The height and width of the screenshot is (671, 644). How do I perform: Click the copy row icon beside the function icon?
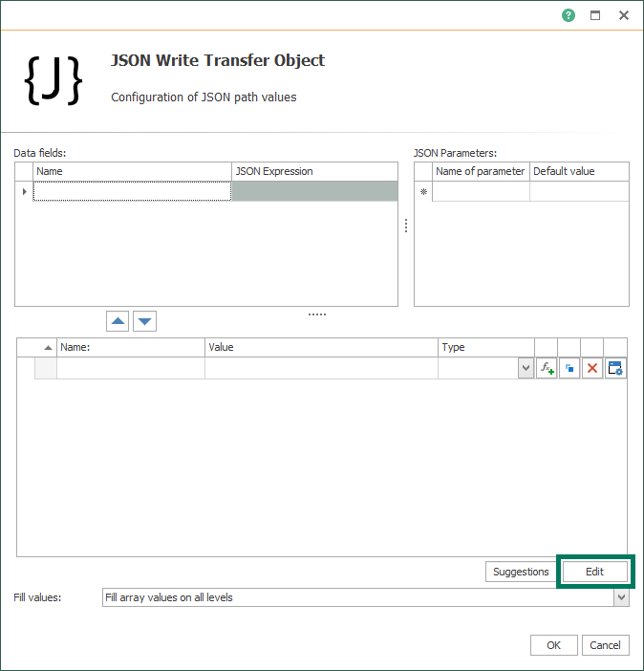[x=569, y=368]
